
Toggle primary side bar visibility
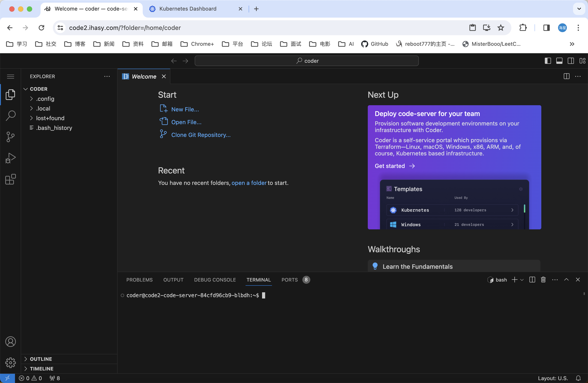[x=547, y=61]
